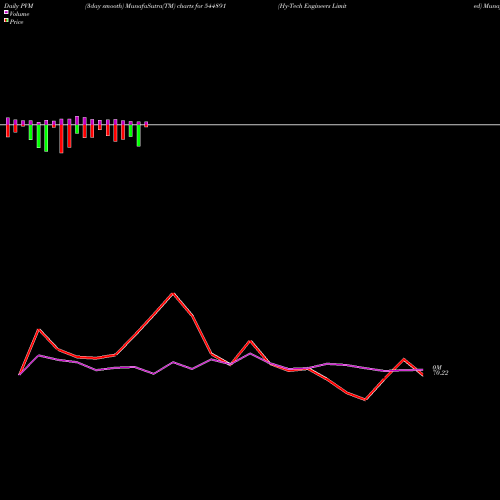The height and width of the screenshot is (500, 500).
Task: Click the 70.22 price value label
Action: (440, 373)
